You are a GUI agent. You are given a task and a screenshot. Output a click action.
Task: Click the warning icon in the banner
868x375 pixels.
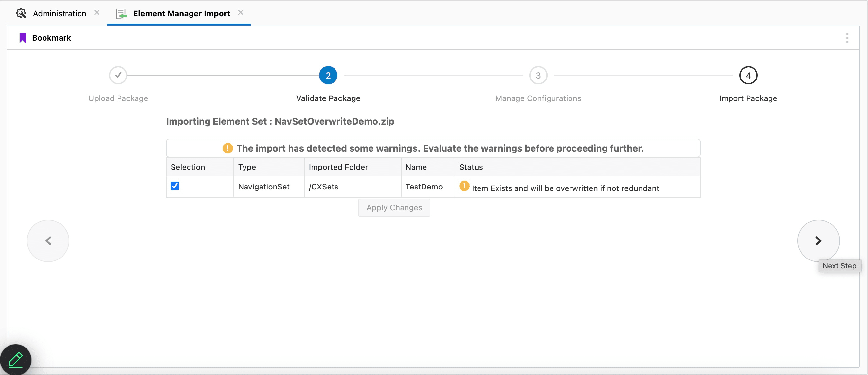tap(227, 148)
